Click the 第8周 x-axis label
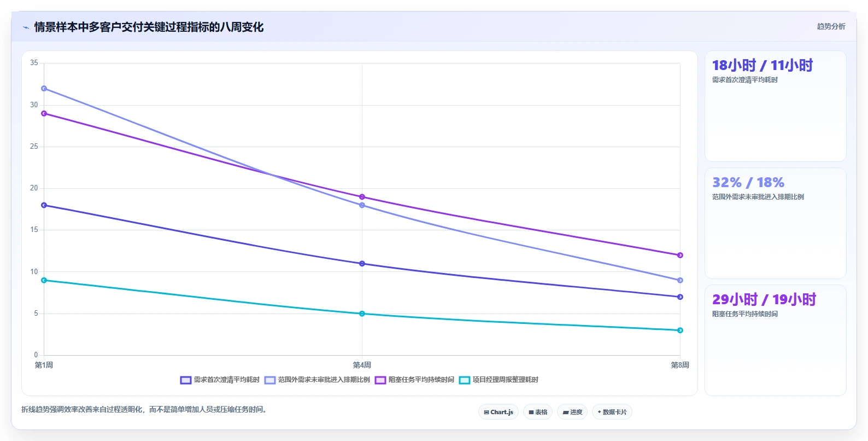 coord(680,365)
